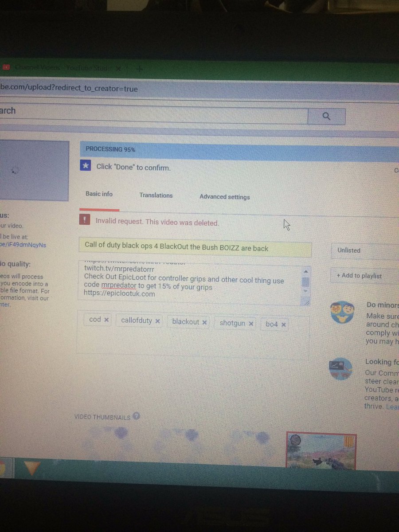Click the orange triangle taskbar icon
Viewport: 399px width, 532px height.
point(32,468)
